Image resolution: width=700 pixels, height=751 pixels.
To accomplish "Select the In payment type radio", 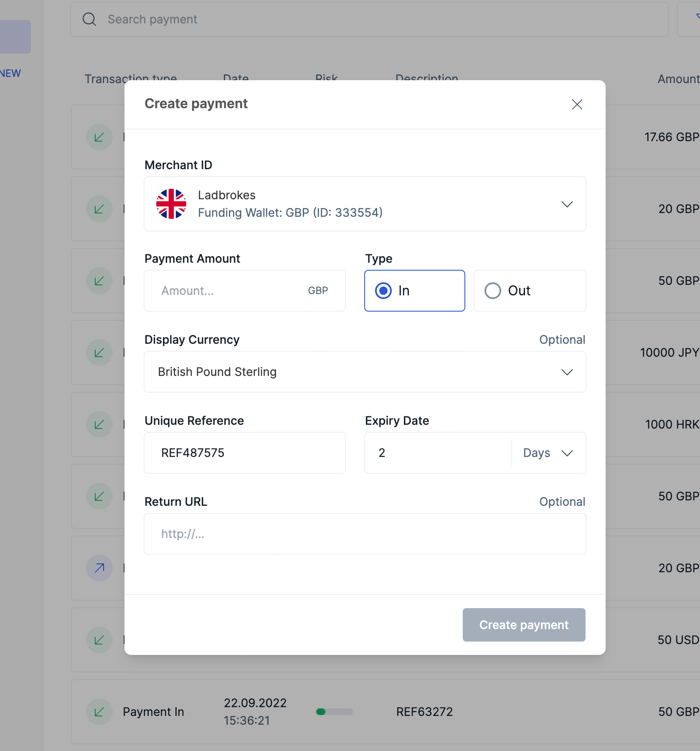I will (x=414, y=291).
